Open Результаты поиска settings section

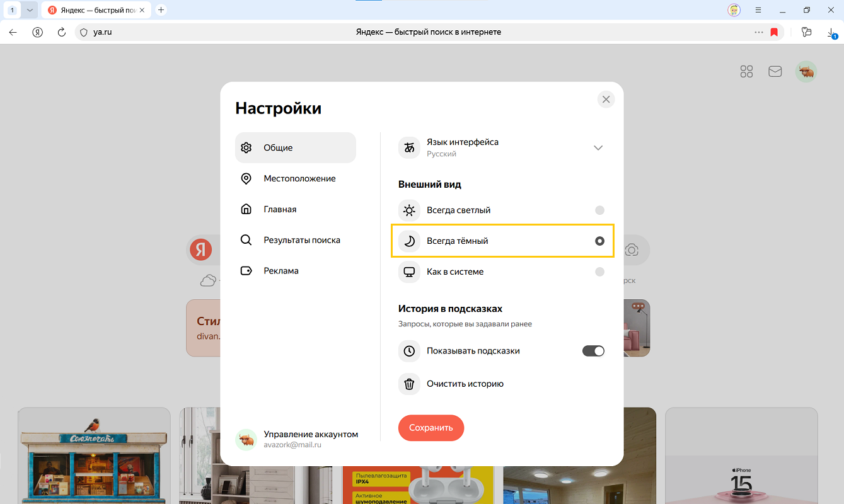click(x=301, y=240)
